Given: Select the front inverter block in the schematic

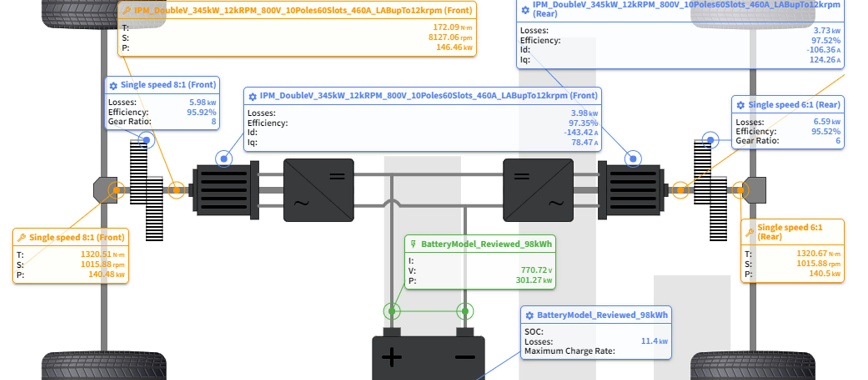Looking at the screenshot, I should [318, 190].
